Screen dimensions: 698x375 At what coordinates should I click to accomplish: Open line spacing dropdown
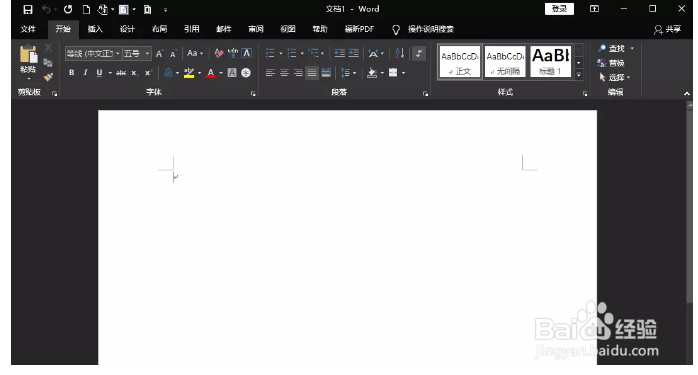pyautogui.click(x=348, y=73)
